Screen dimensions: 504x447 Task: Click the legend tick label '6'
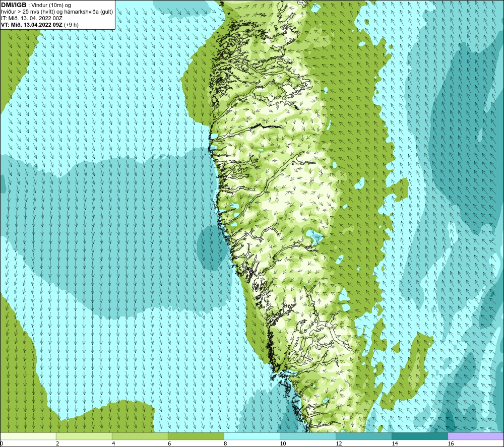[169, 444]
